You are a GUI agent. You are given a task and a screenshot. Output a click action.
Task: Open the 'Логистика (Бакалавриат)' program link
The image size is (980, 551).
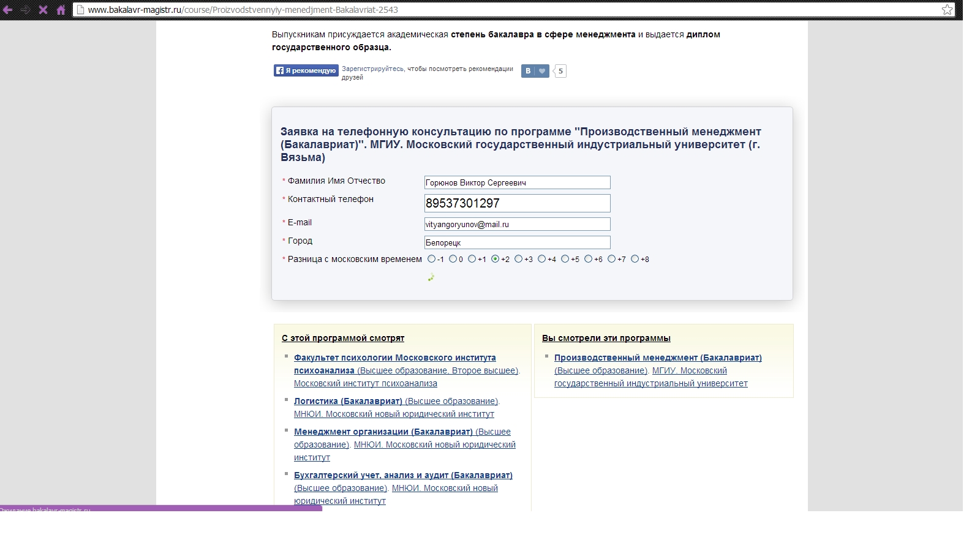[x=348, y=401]
